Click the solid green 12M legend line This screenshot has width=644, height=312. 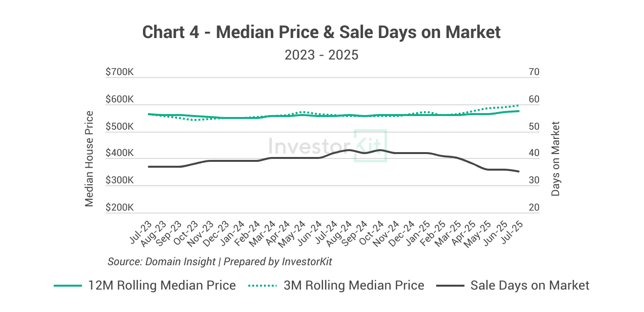pyautogui.click(x=68, y=286)
